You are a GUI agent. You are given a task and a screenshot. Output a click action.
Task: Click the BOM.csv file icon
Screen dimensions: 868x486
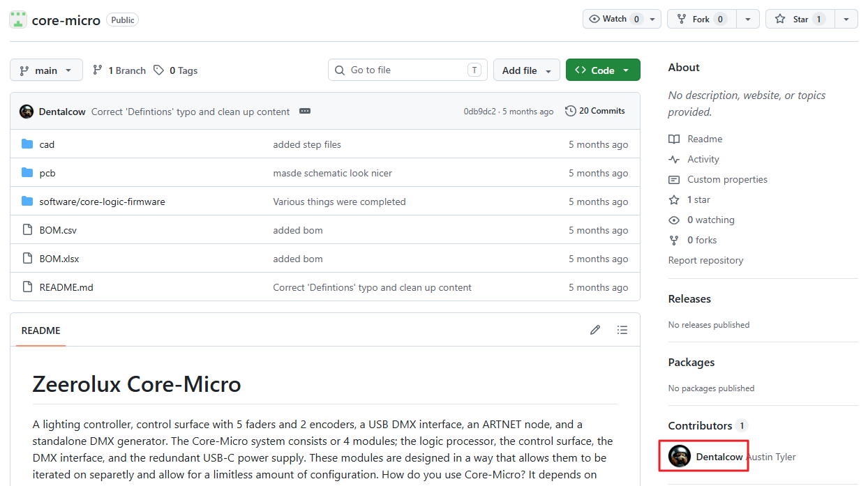[27, 230]
